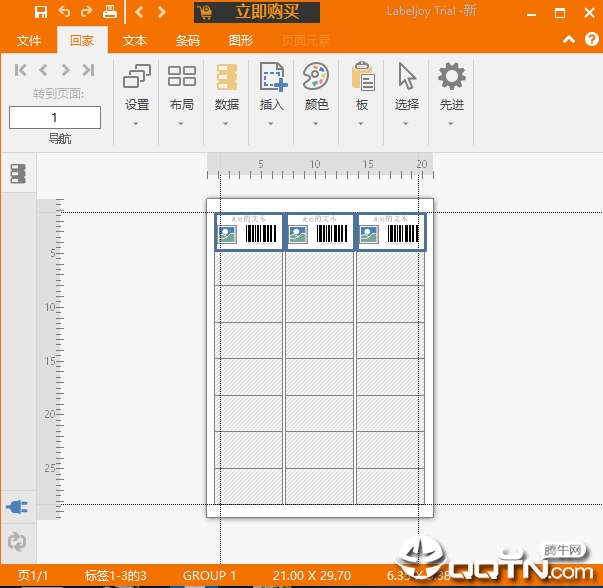Click the Save icon in the title bar

41,12
